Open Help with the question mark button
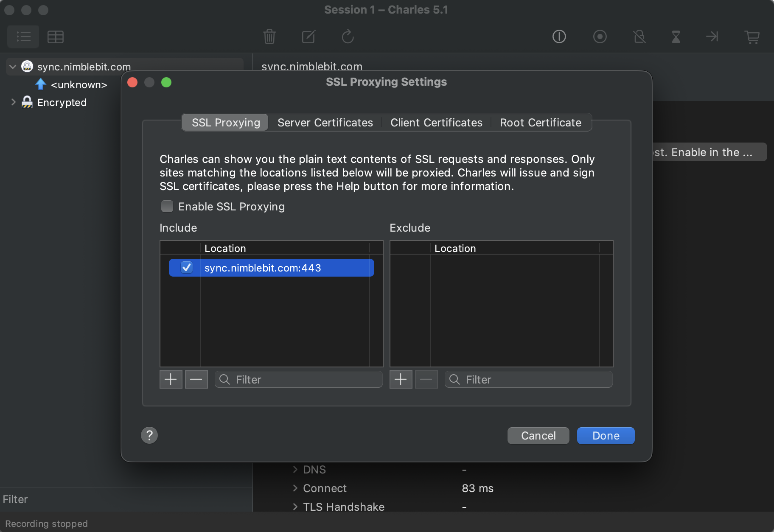Image resolution: width=774 pixels, height=532 pixels. 149,435
